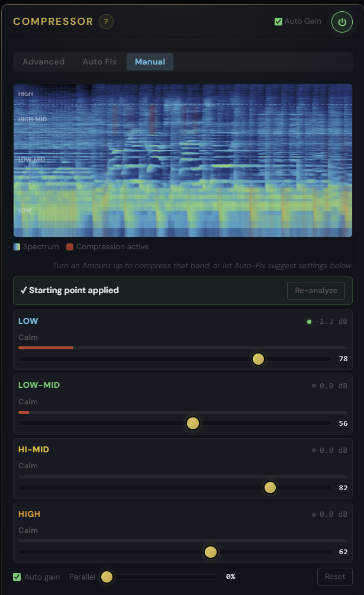Toggle the bottom Auto gain checkbox

[17, 577]
